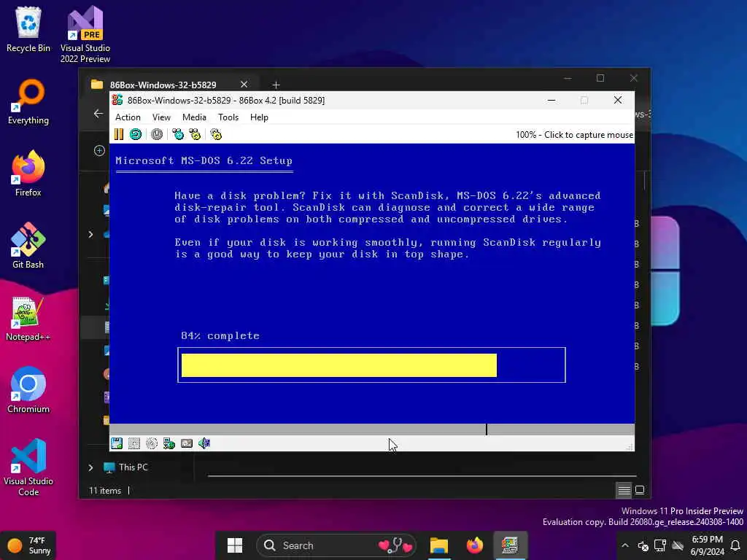Open the Media menu in 86Box
The image size is (747, 560).
click(194, 117)
